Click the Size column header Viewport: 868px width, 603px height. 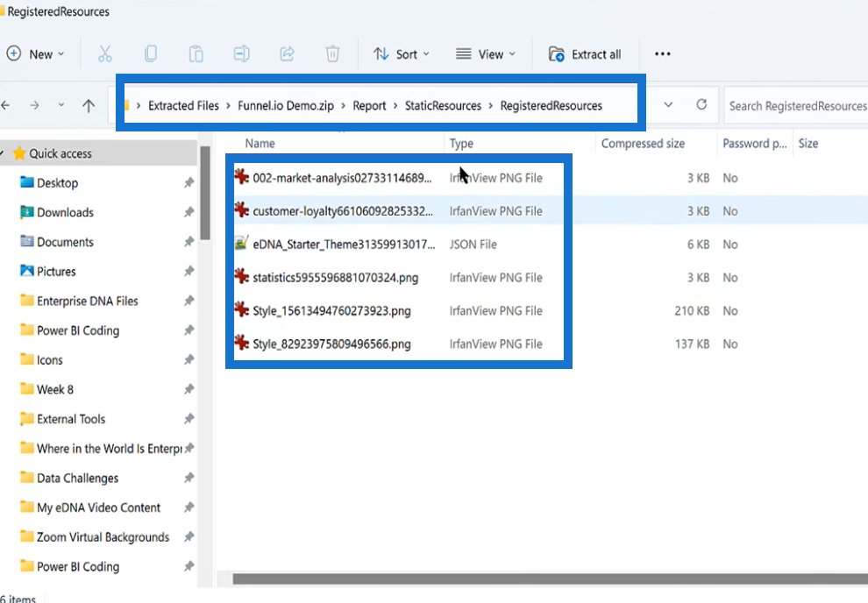tap(808, 143)
